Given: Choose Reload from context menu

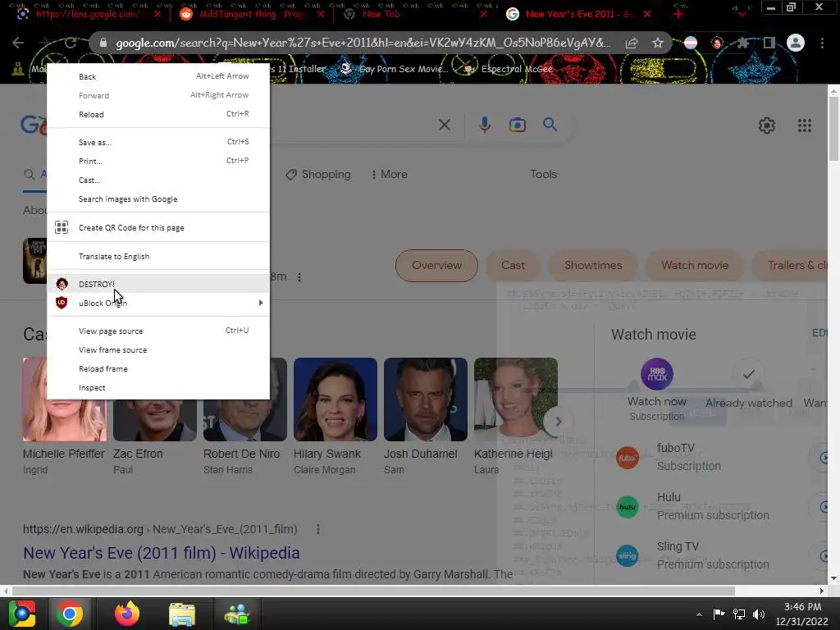Looking at the screenshot, I should (158, 114).
